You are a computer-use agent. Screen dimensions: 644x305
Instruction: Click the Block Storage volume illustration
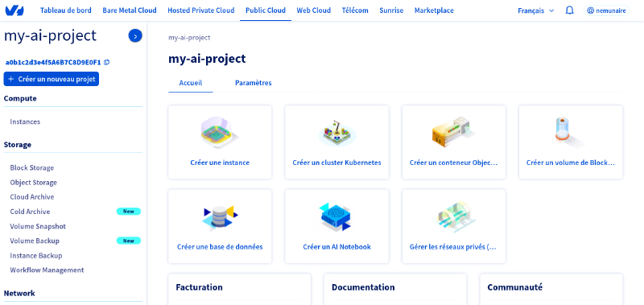point(569,132)
